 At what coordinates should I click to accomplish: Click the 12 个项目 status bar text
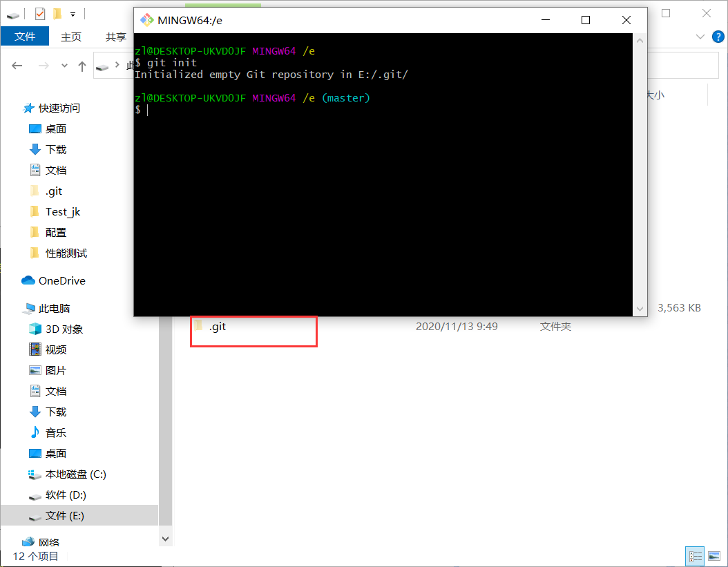pyautogui.click(x=36, y=557)
